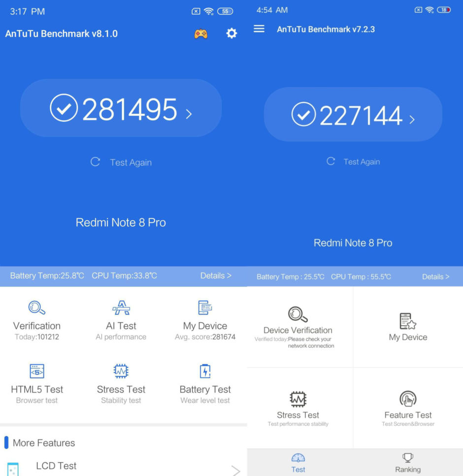Viewport: 463px width, 476px height.
Task: Expand score details arrow after 281495
Action: coord(189,114)
